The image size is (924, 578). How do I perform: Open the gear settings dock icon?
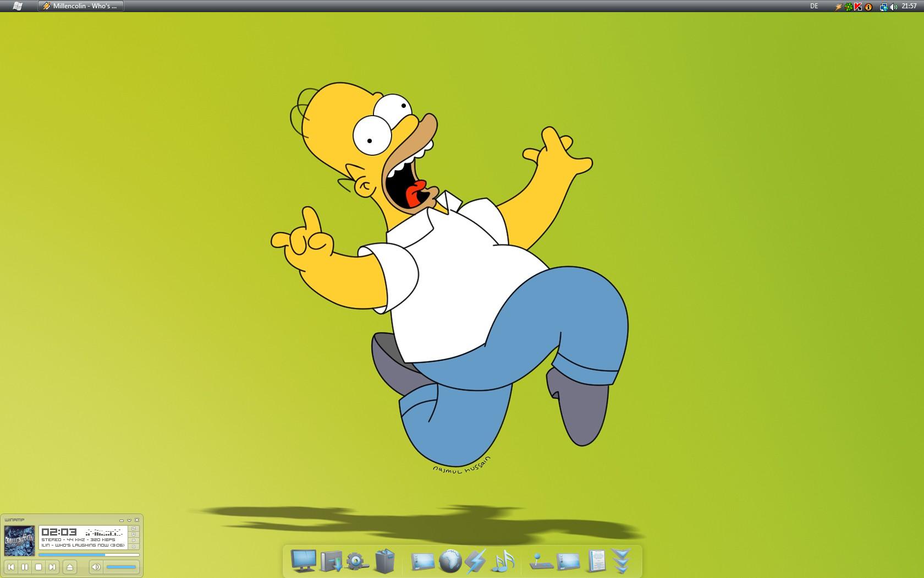(x=357, y=561)
